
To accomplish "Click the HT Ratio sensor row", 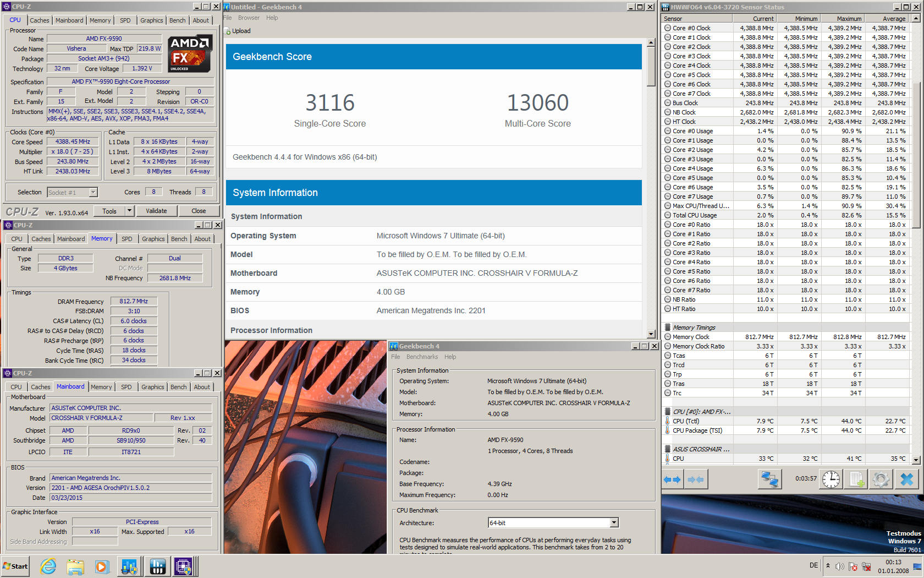I will (x=785, y=309).
